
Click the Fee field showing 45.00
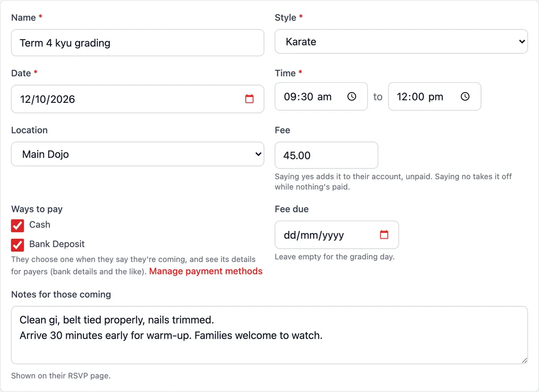pos(326,155)
